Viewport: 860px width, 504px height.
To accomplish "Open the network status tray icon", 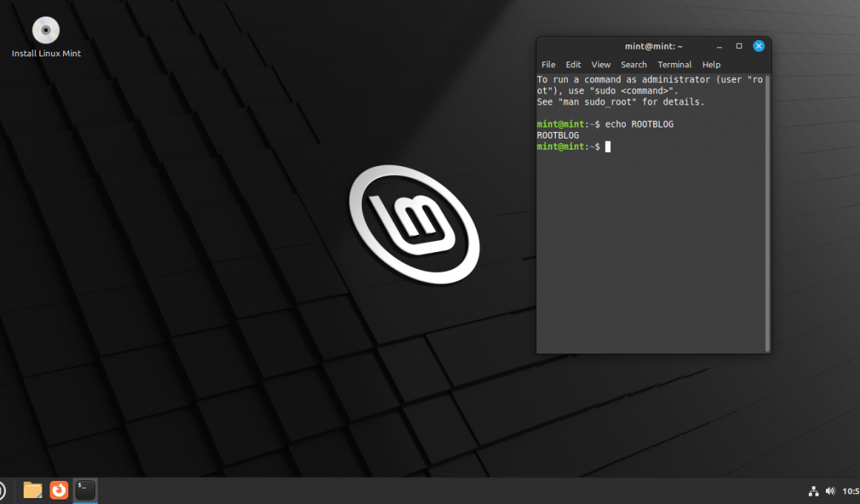I will point(813,490).
